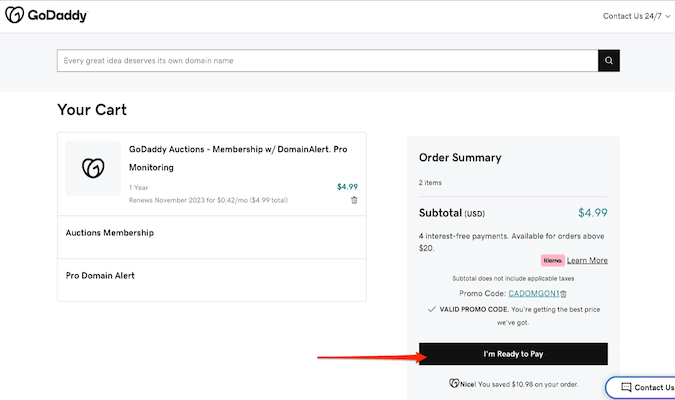
Task: Select the Auctions Membership row
Action: click(x=212, y=237)
